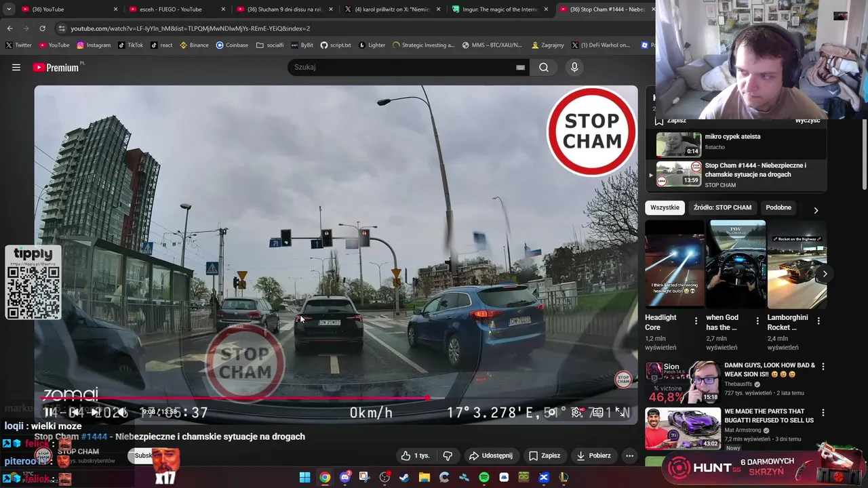Open Steam from the taskbar
The width and height of the screenshot is (868, 488).
tap(404, 477)
